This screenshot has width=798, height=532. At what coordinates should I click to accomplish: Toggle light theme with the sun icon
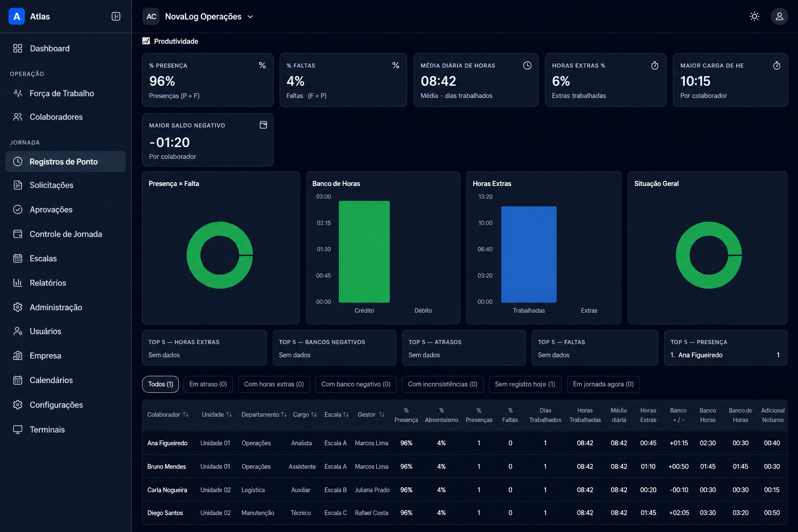click(x=754, y=17)
